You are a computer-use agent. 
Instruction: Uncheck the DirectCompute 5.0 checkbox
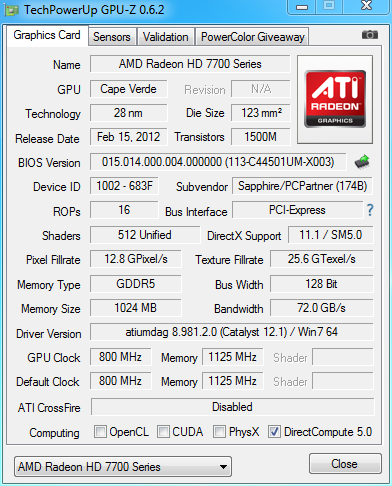point(274,431)
